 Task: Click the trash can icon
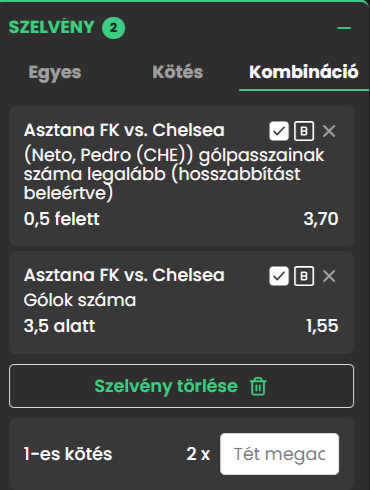[258, 386]
